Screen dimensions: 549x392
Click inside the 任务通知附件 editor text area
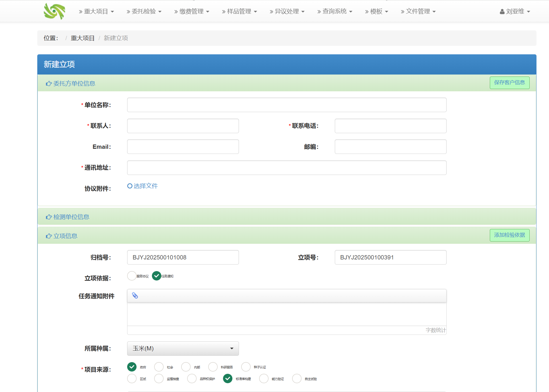coord(287,314)
